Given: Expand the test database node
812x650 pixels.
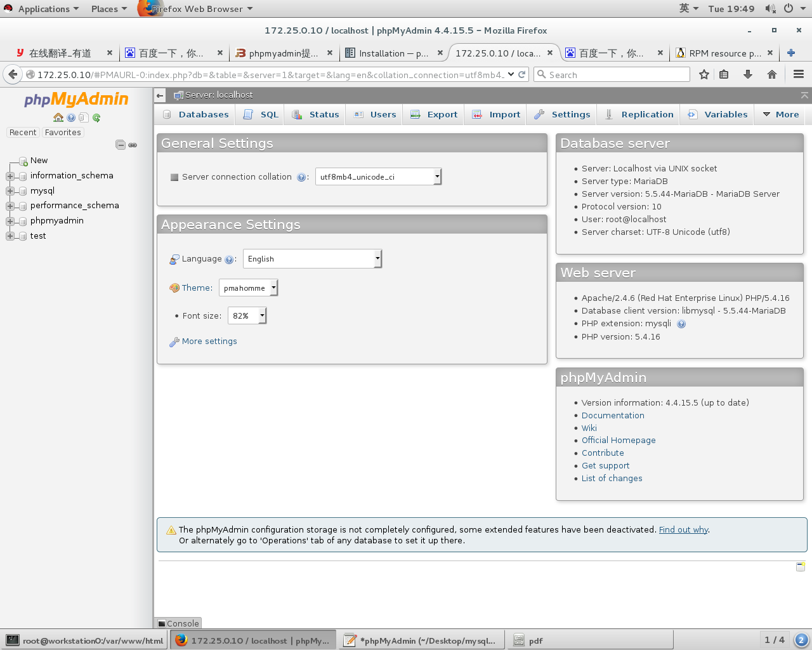Looking at the screenshot, I should click(10, 236).
